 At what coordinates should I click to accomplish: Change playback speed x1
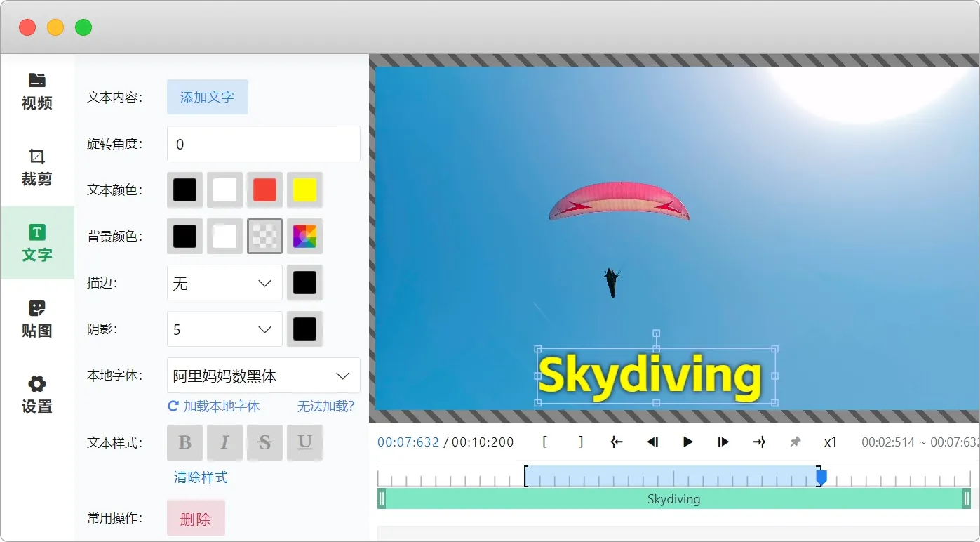point(831,442)
